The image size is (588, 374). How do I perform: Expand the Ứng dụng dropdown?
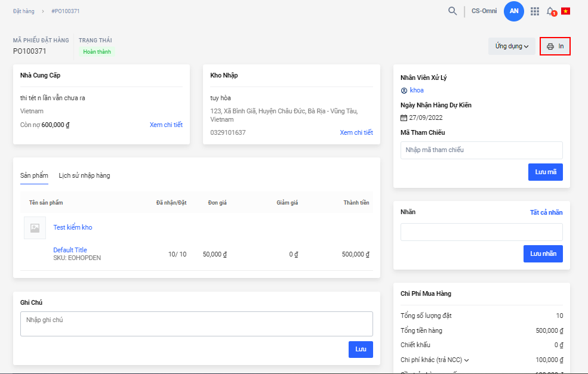[x=512, y=47]
